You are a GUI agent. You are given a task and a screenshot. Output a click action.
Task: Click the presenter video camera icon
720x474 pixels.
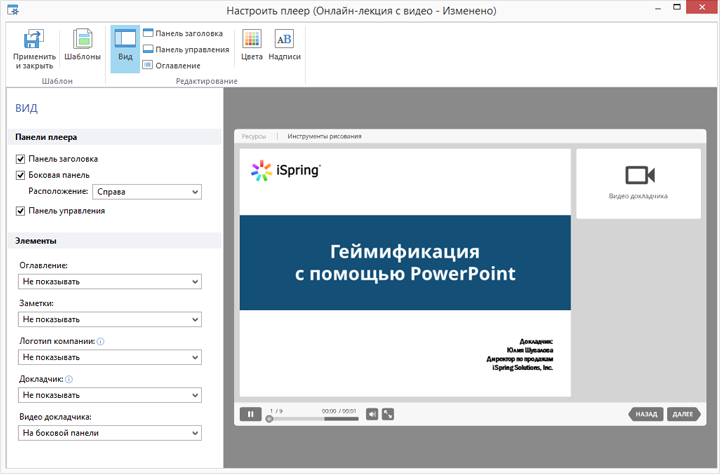(x=640, y=175)
